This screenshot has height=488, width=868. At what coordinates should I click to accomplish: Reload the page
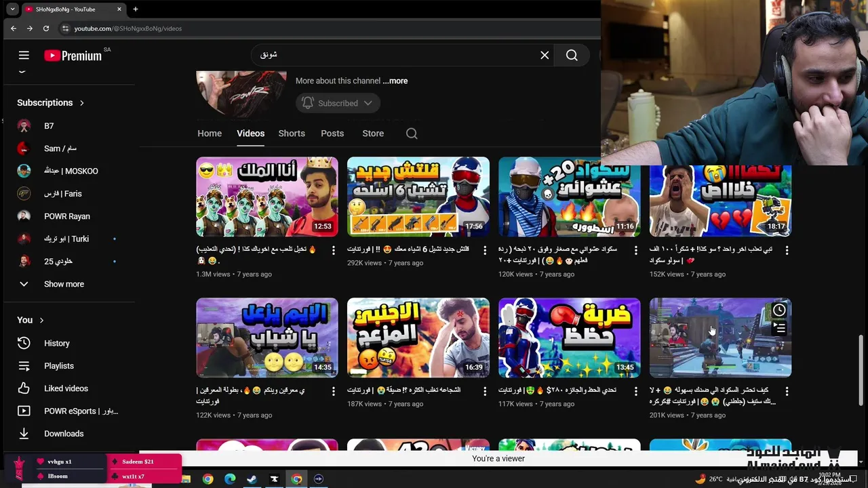pos(46,28)
